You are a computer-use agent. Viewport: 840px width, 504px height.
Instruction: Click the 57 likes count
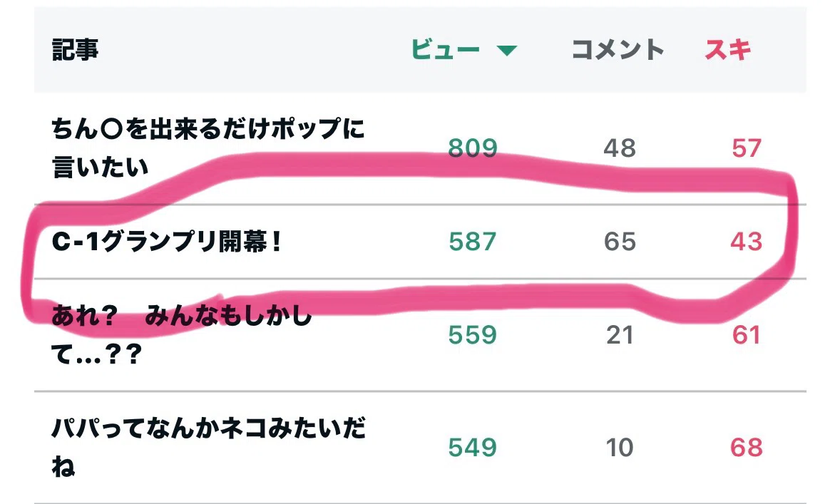pos(747,148)
